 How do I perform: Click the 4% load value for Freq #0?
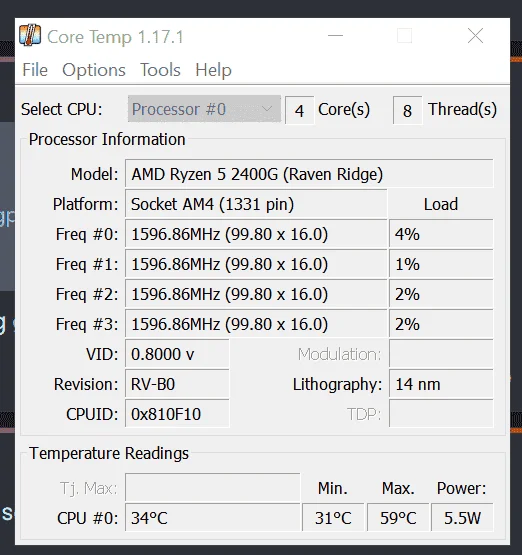pyautogui.click(x=441, y=234)
